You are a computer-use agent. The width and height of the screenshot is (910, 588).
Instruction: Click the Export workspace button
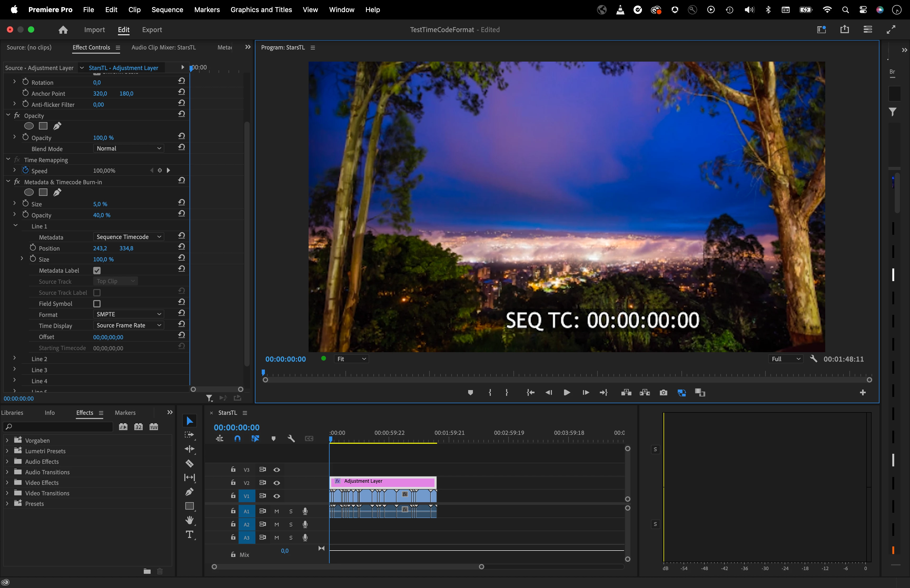click(152, 30)
